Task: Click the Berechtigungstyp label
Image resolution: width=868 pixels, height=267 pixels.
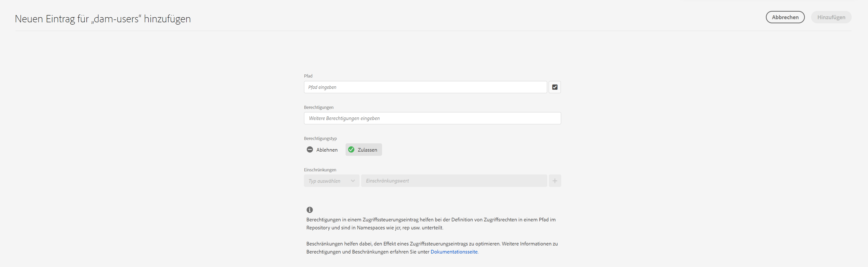Action: pos(320,138)
